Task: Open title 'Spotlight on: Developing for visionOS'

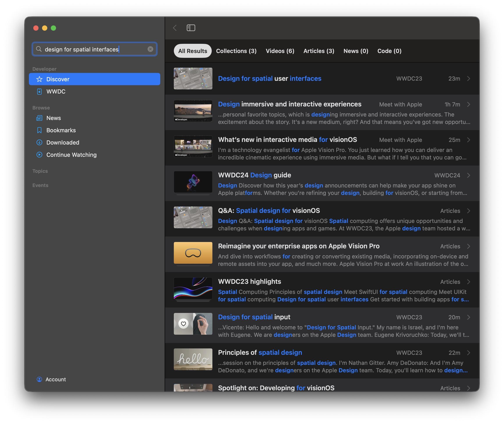Action: click(x=276, y=388)
